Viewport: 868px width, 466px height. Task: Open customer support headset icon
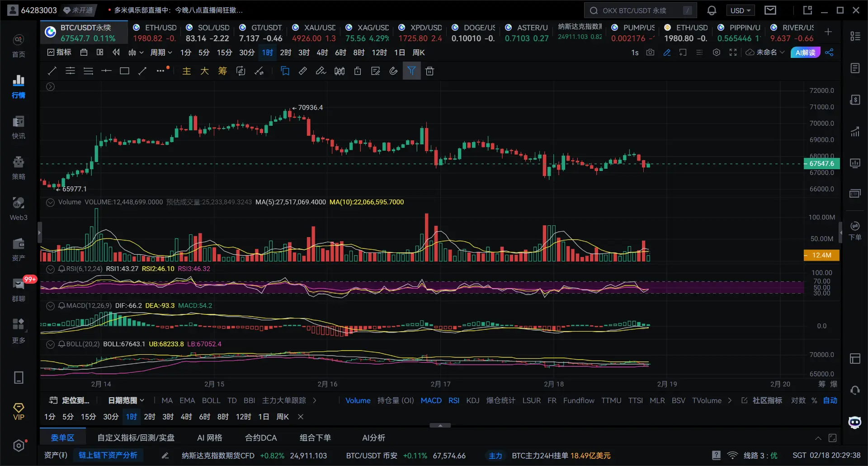[855, 390]
